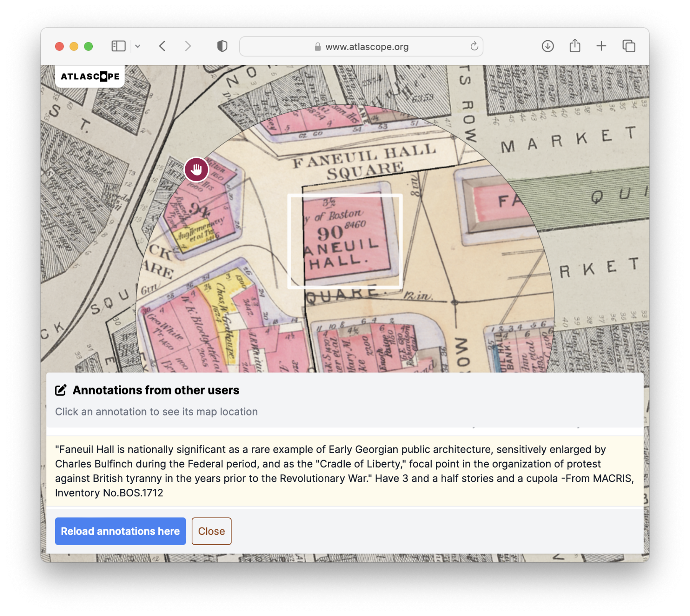Go forward to the next page
Screen dimensions: 690x616
(187, 46)
